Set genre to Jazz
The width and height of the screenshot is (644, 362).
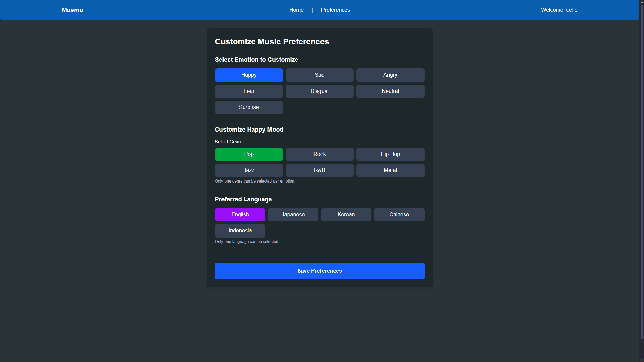pyautogui.click(x=249, y=170)
